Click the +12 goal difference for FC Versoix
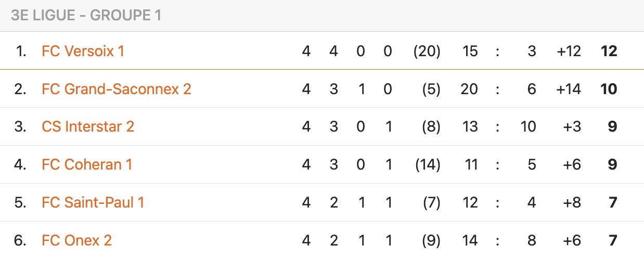 tap(568, 51)
